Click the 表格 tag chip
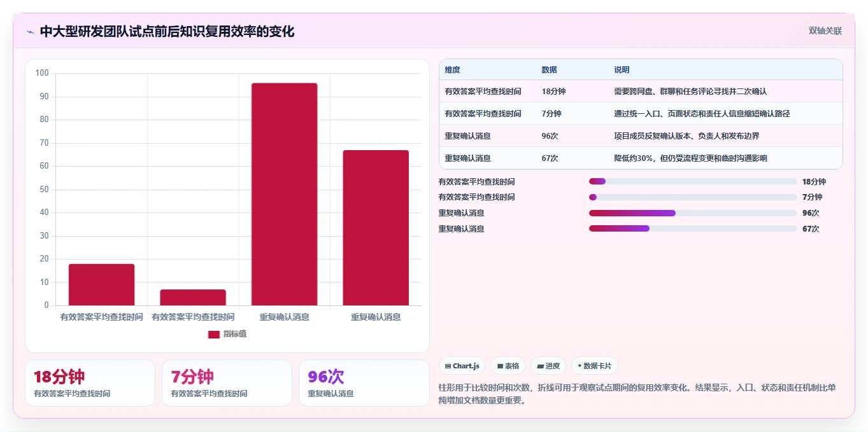The image size is (868, 432). click(508, 366)
